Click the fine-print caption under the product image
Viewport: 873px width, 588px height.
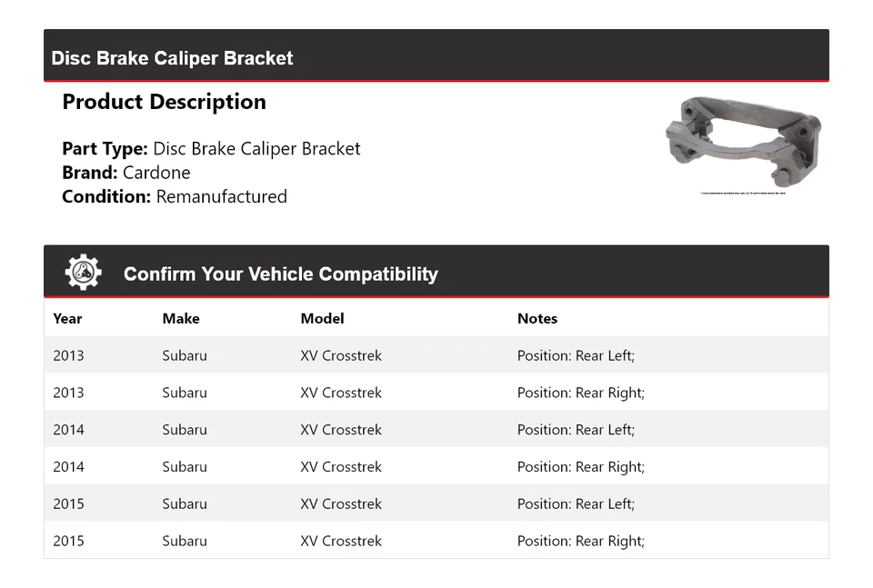(x=742, y=194)
